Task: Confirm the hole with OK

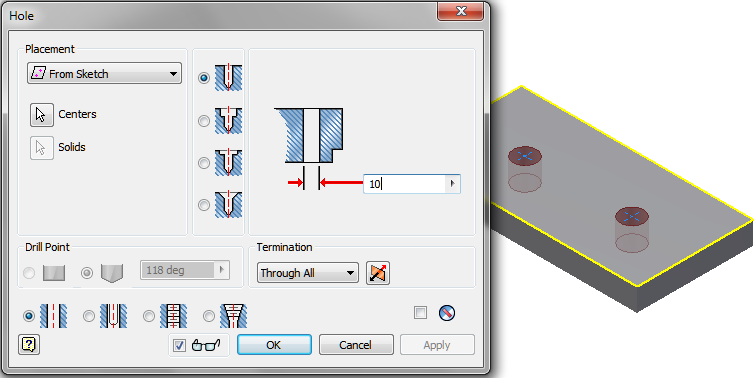Action: click(274, 345)
